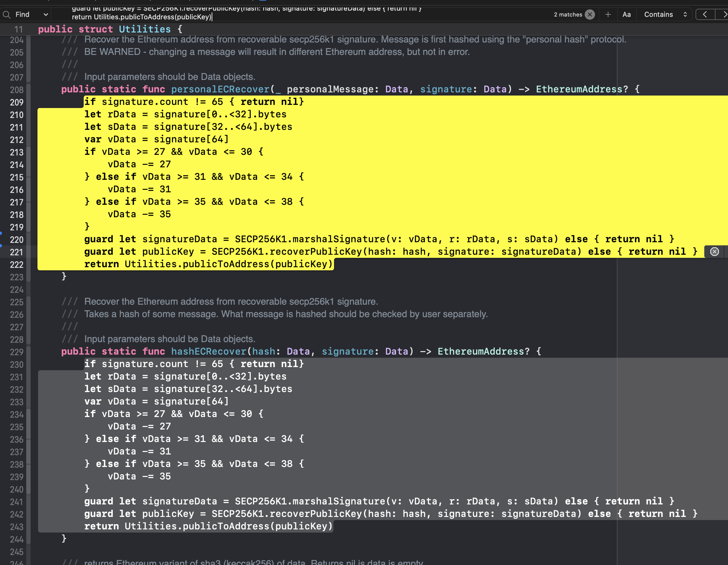Click 'vData -= 35' on line 239
The width and height of the screenshot is (728, 565).
click(x=139, y=476)
